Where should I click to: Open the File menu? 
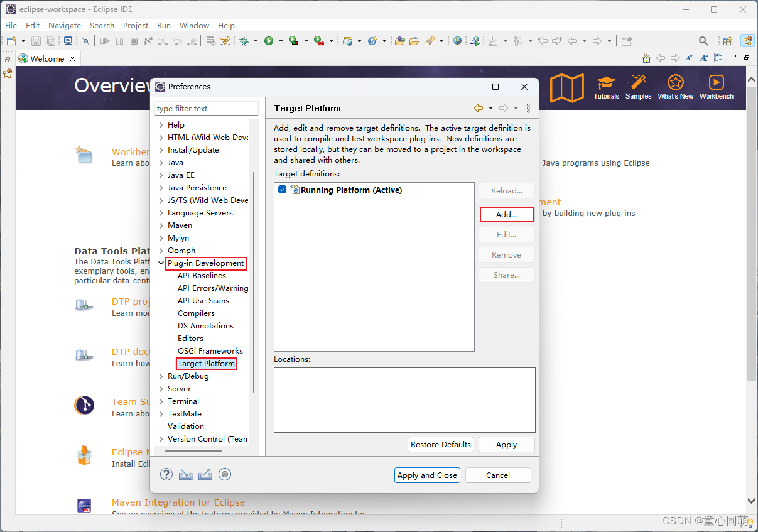11,26
